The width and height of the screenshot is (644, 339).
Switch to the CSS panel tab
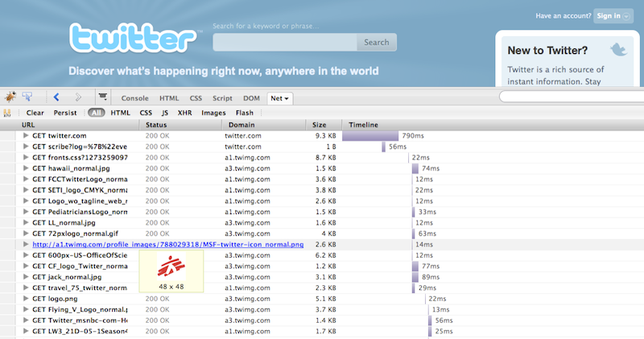pyautogui.click(x=196, y=98)
